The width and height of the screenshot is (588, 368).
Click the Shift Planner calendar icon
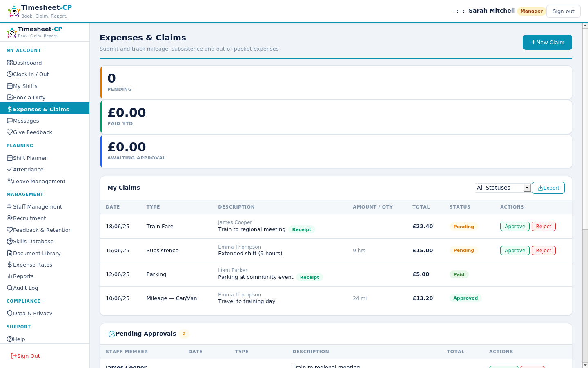click(x=10, y=158)
